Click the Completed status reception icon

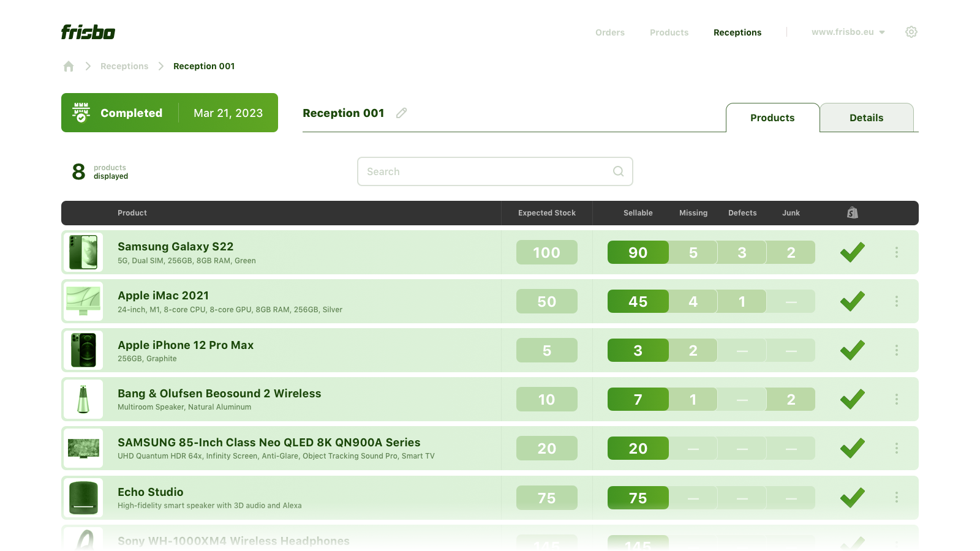point(81,113)
